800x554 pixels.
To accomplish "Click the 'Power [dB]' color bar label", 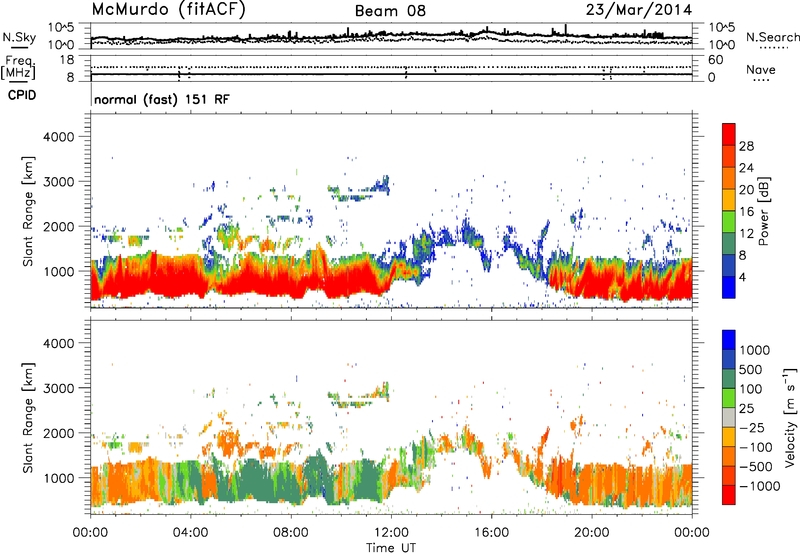I will click(764, 211).
